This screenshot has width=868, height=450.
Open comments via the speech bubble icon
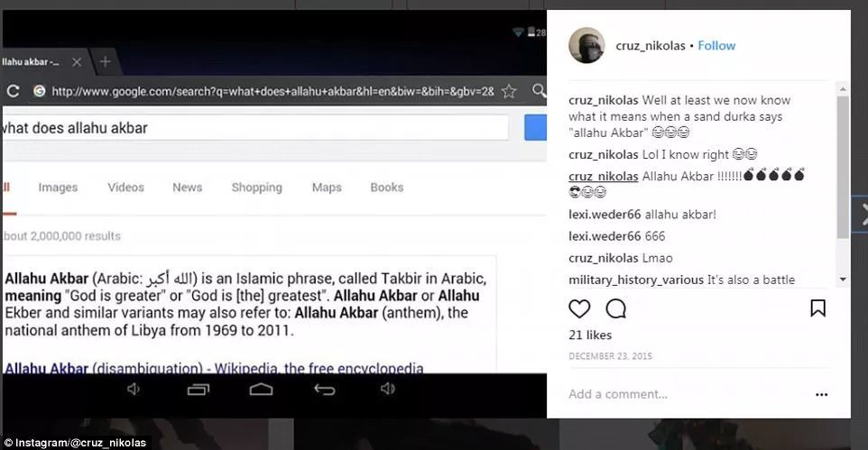[615, 308]
